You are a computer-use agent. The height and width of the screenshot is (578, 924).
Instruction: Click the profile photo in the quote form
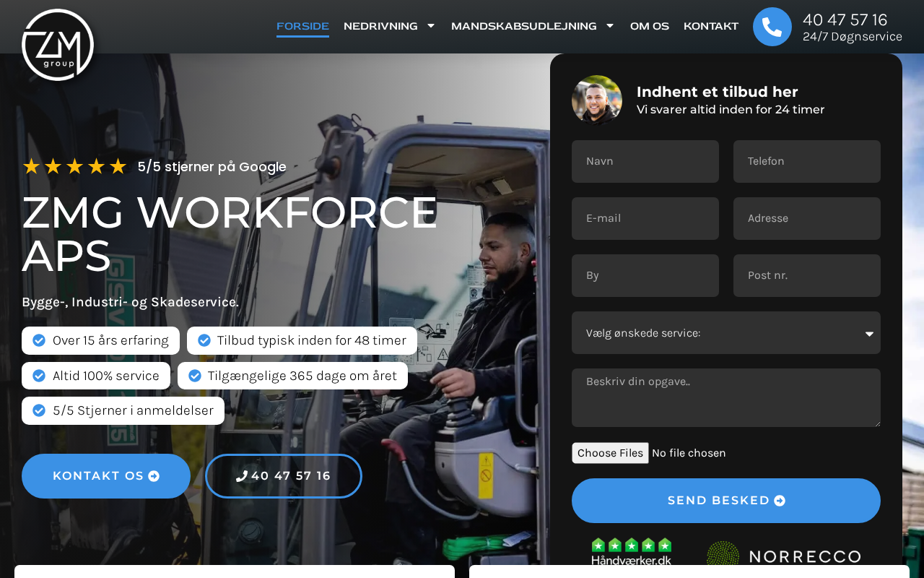point(597,100)
